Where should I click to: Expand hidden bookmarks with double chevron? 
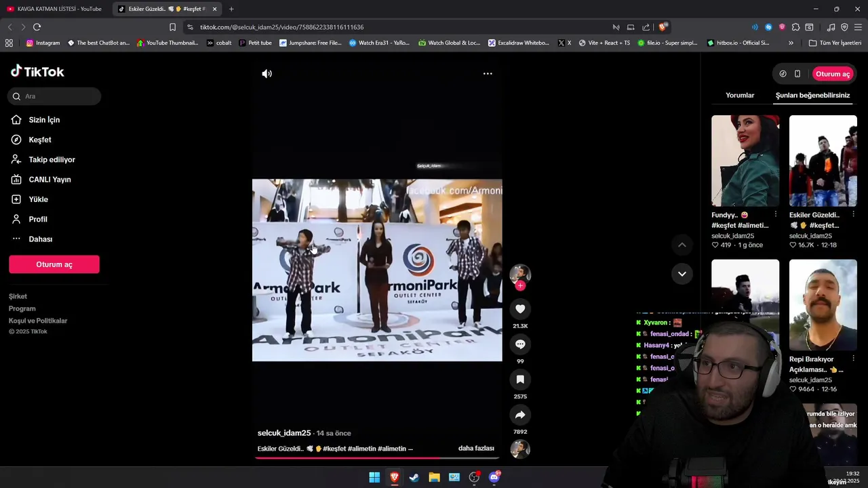[x=791, y=43]
